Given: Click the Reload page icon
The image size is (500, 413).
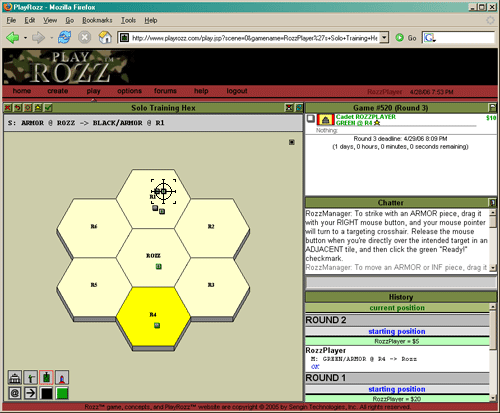Looking at the screenshot, I should (x=64, y=37).
